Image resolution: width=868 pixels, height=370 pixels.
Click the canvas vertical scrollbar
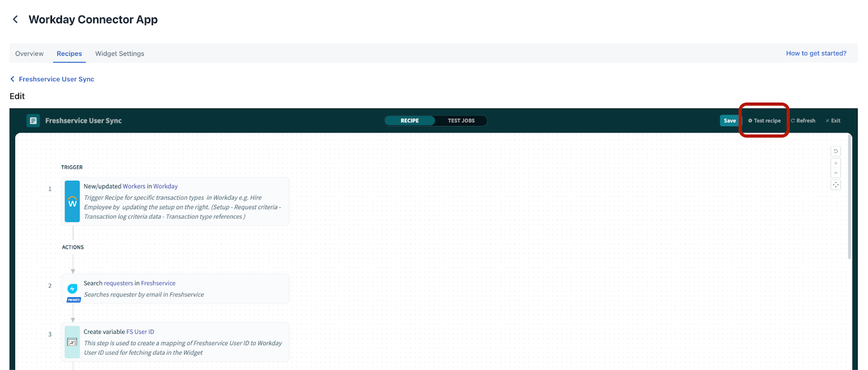click(x=849, y=197)
